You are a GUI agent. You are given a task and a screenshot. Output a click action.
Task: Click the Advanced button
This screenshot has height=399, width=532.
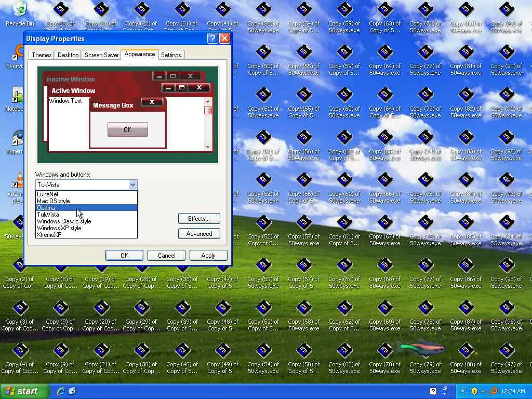pyautogui.click(x=199, y=233)
